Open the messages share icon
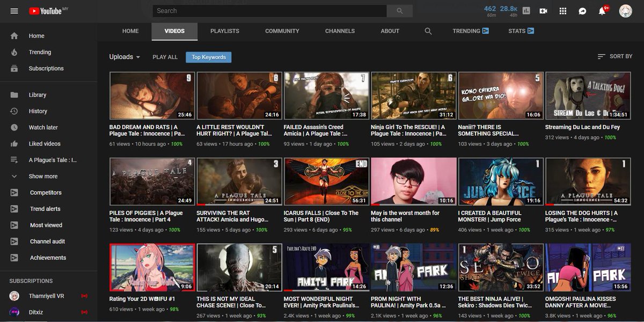Image resolution: width=644 pixels, height=322 pixels. click(x=582, y=11)
